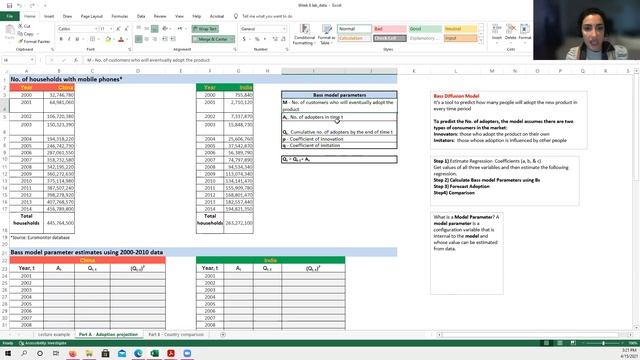Redo the last action
This screenshot has width=640, height=360.
click(x=32, y=6)
